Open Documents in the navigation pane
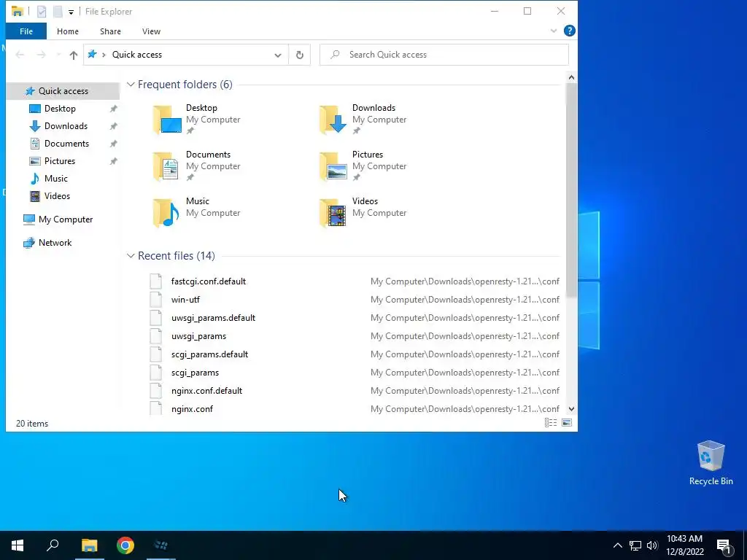 (x=66, y=144)
